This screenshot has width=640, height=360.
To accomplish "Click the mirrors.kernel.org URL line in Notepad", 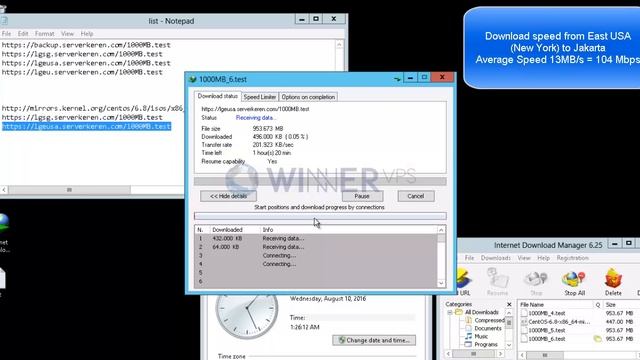I will 93,109.
